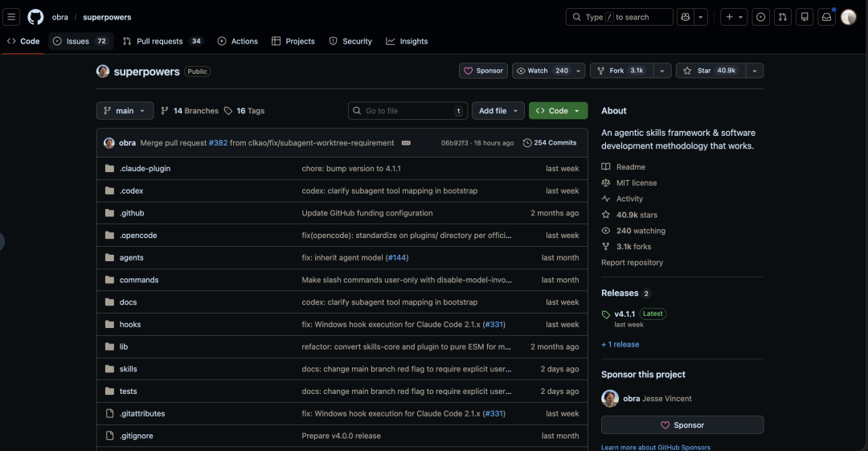This screenshot has width=868, height=451.
Task: View the 14 Branches link
Action: coord(190,111)
